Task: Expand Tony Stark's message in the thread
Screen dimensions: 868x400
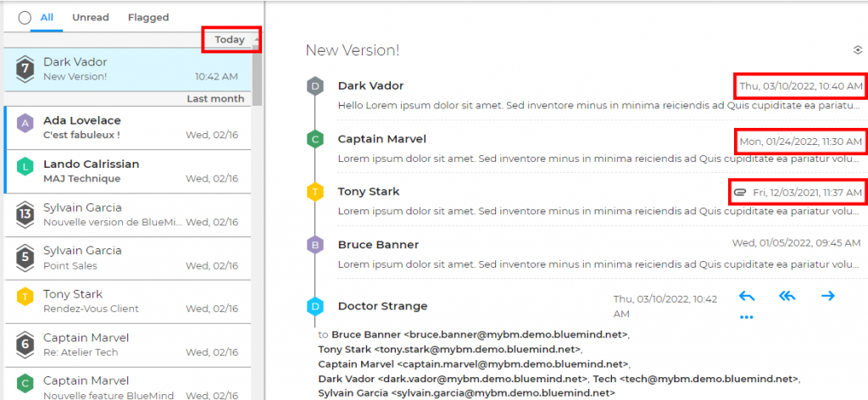Action: tap(600, 202)
